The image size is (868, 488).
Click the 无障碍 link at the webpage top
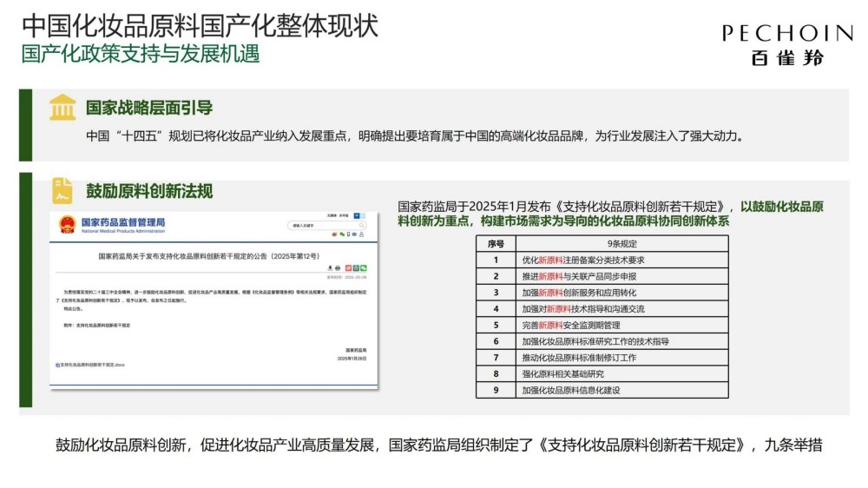(x=332, y=215)
